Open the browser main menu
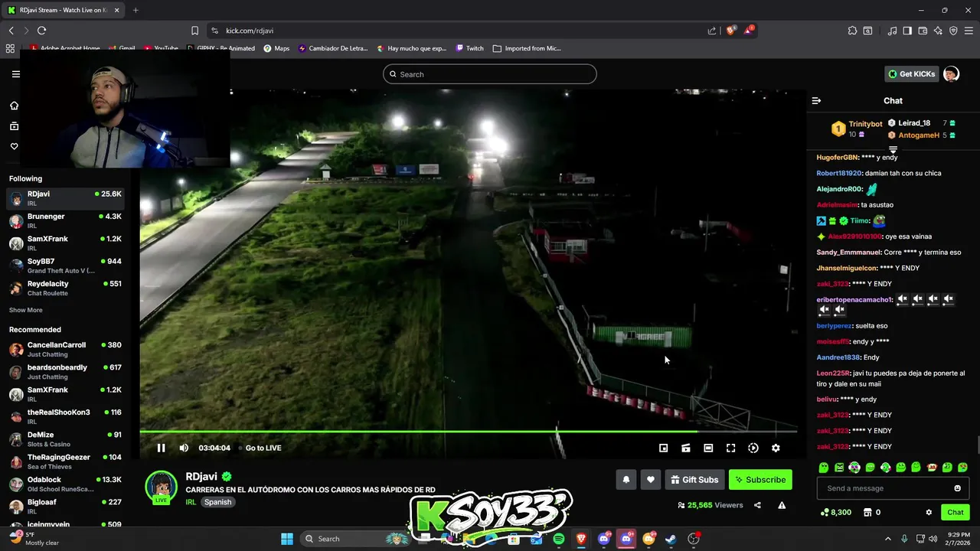This screenshot has width=980, height=551. (969, 31)
